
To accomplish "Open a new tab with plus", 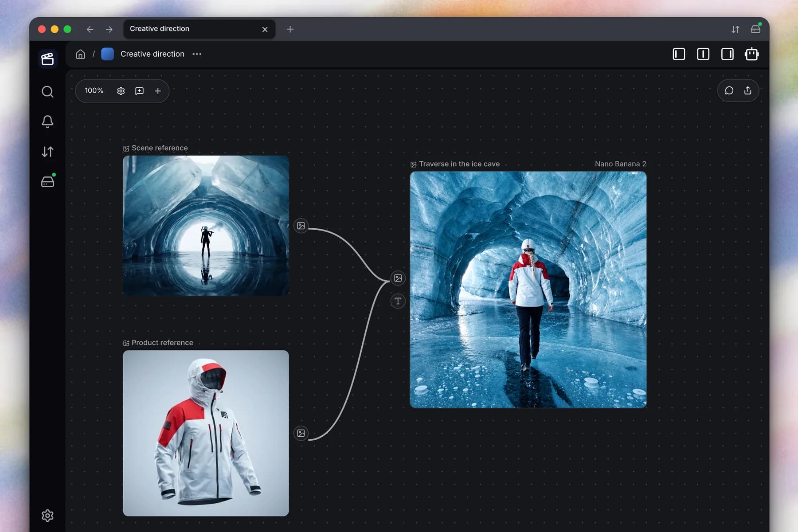I will 290,29.
